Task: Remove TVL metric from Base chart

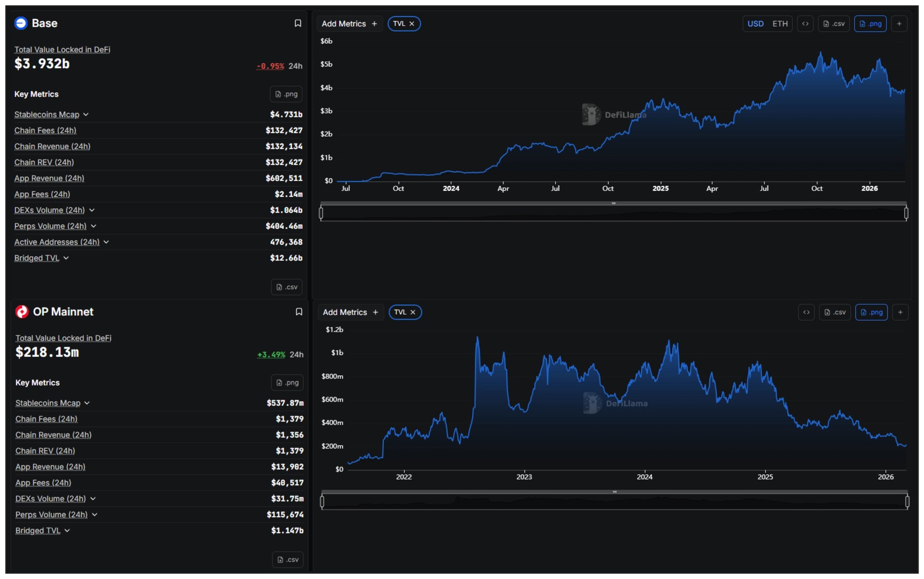Action: [x=411, y=24]
